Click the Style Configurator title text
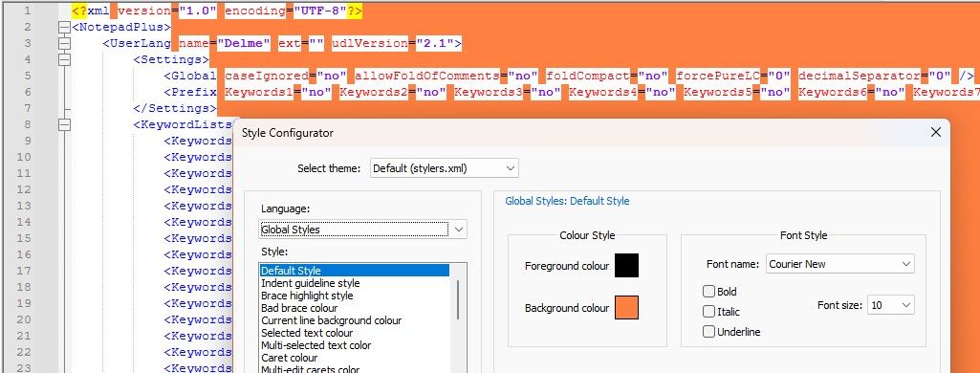This screenshot has height=373, width=980. coord(288,133)
